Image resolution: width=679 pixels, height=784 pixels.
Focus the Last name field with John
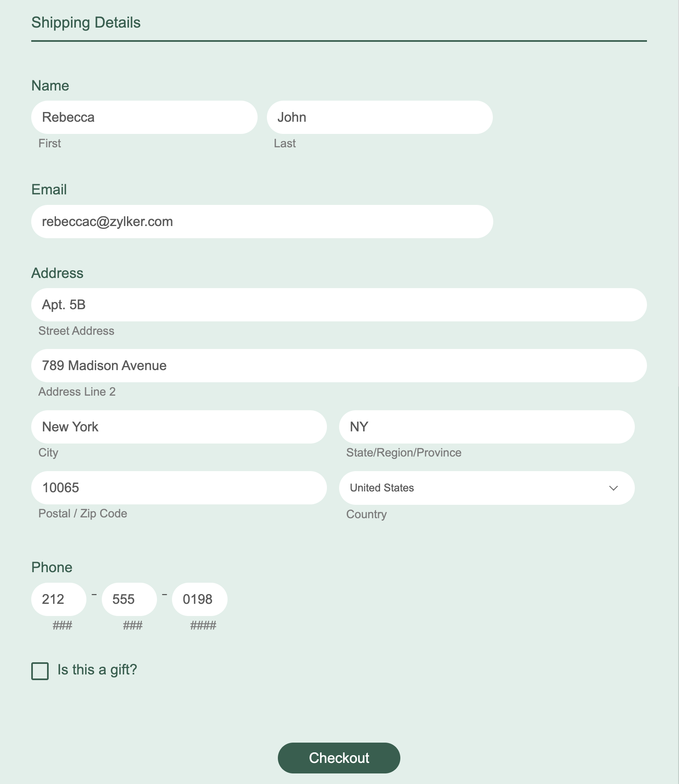coord(379,117)
